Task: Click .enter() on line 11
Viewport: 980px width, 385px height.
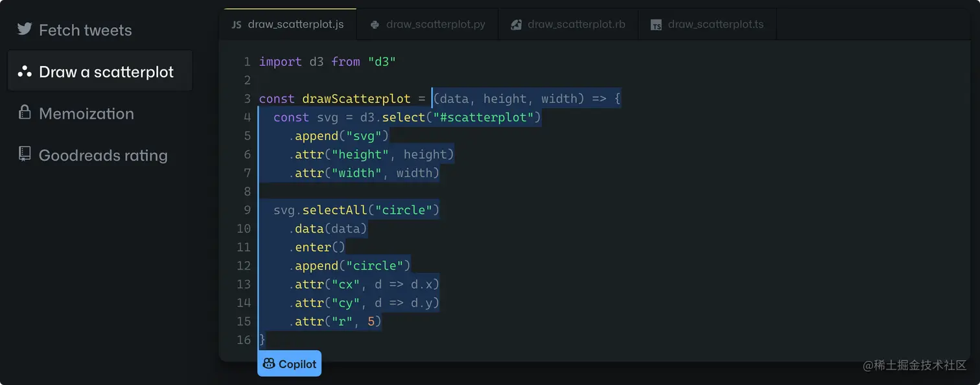Action: tap(317, 247)
